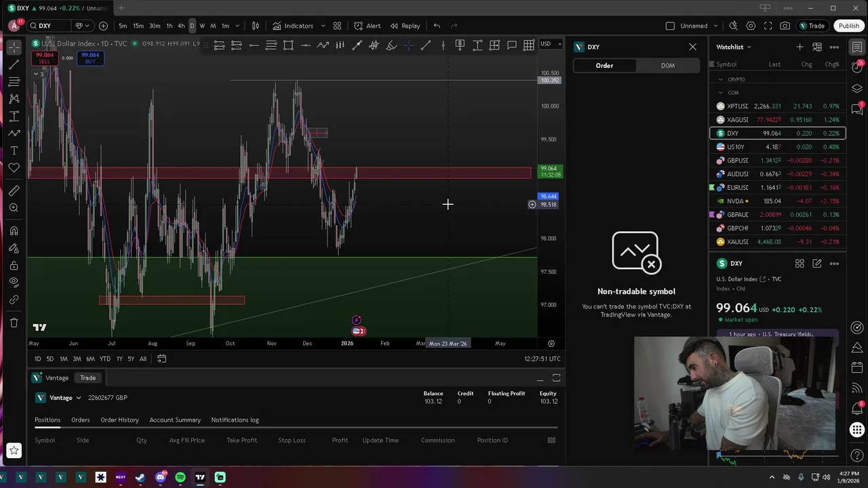This screenshot has height=488, width=868.
Task: Open chats panel with notification badge
Action: pos(857,109)
